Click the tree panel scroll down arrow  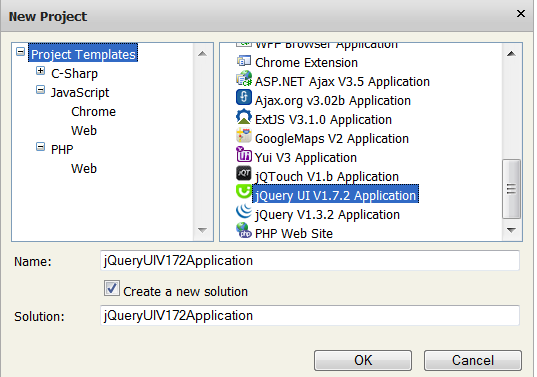coord(202,230)
